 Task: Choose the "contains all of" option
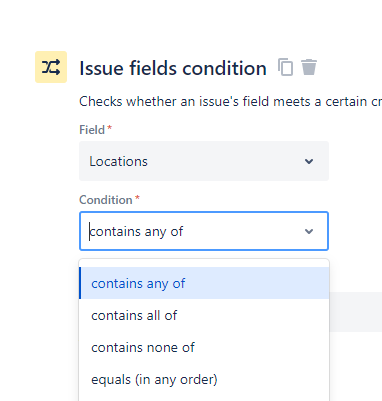click(204, 315)
